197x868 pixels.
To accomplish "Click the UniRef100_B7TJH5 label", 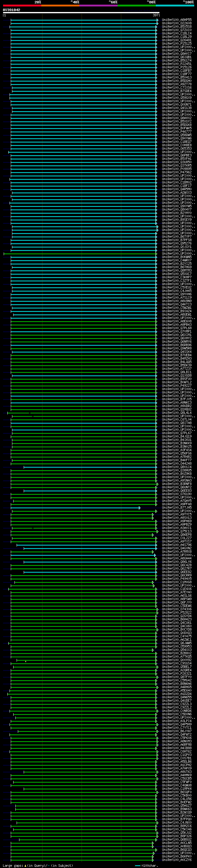I will pyautogui.click(x=177, y=508).
